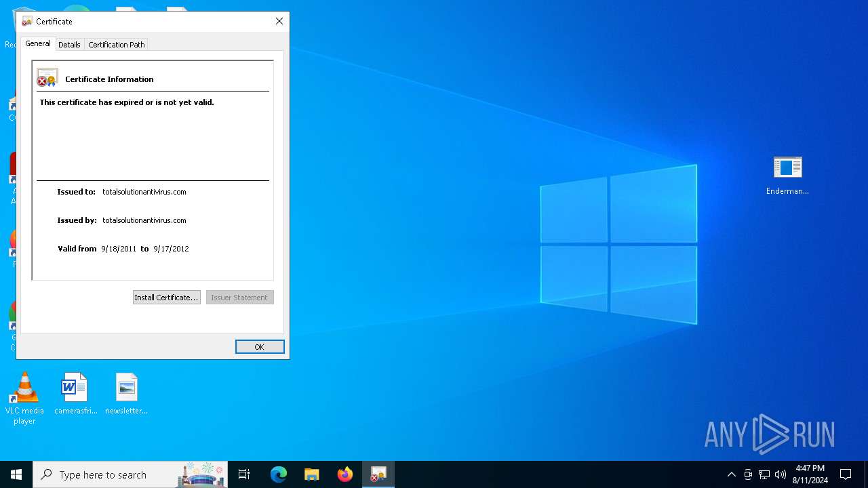Click the OK button
This screenshot has height=488, width=868.
click(260, 346)
